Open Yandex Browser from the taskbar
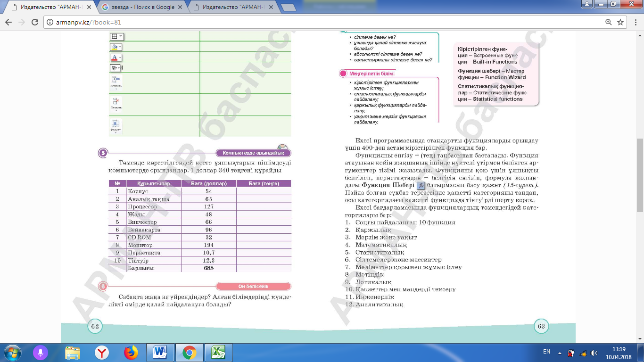This screenshot has height=362, width=644. (101, 352)
